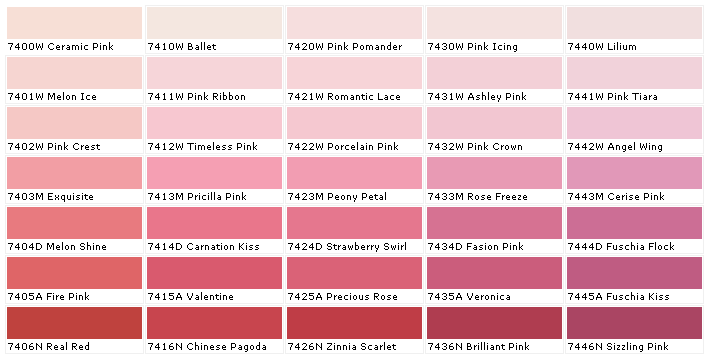Choose the 7442W Angel Wing swatch

coord(634,123)
